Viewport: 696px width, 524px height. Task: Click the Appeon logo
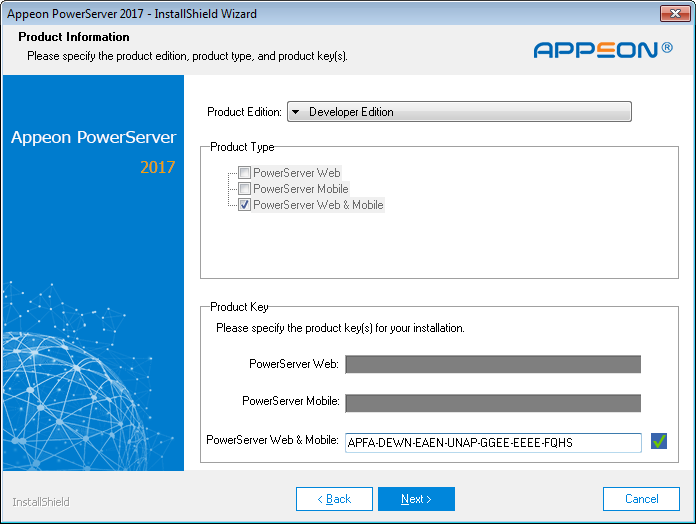tap(603, 50)
